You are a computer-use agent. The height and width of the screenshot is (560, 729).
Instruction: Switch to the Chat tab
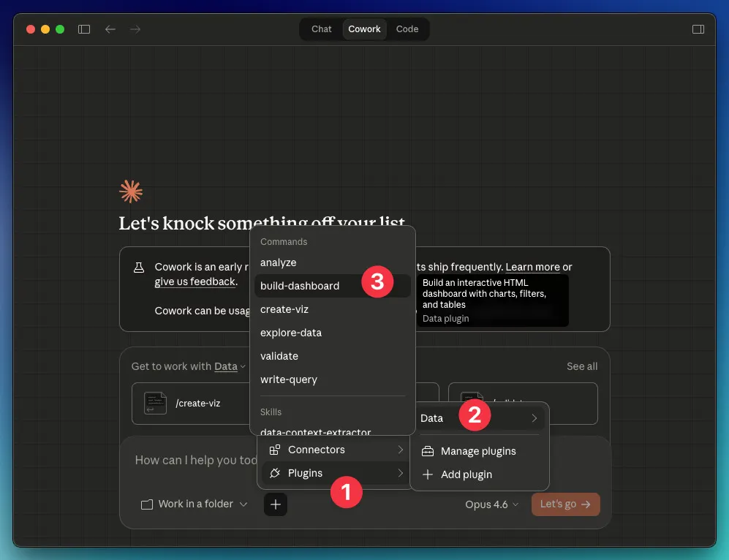click(321, 29)
